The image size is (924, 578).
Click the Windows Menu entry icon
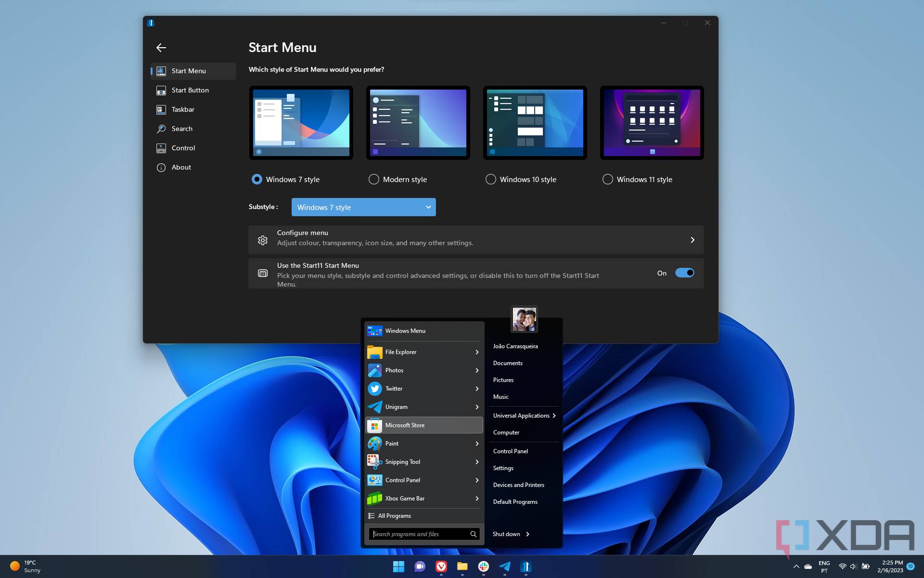pos(375,331)
